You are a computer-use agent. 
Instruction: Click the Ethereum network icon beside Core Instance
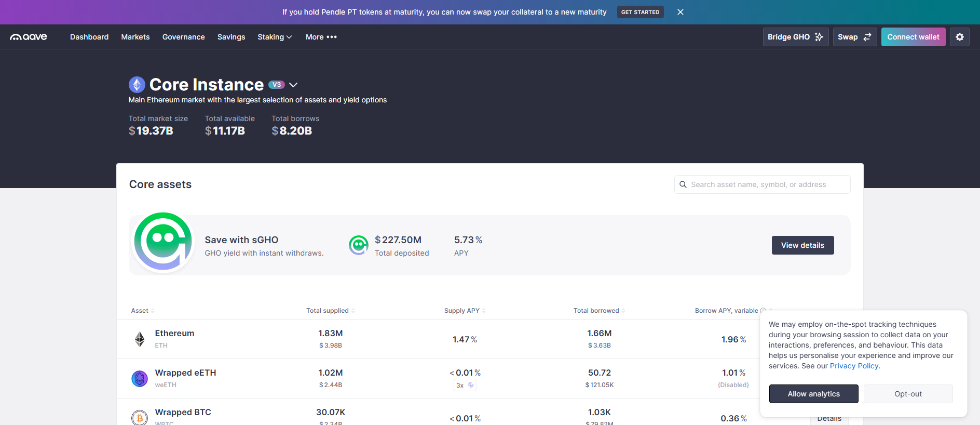point(137,85)
